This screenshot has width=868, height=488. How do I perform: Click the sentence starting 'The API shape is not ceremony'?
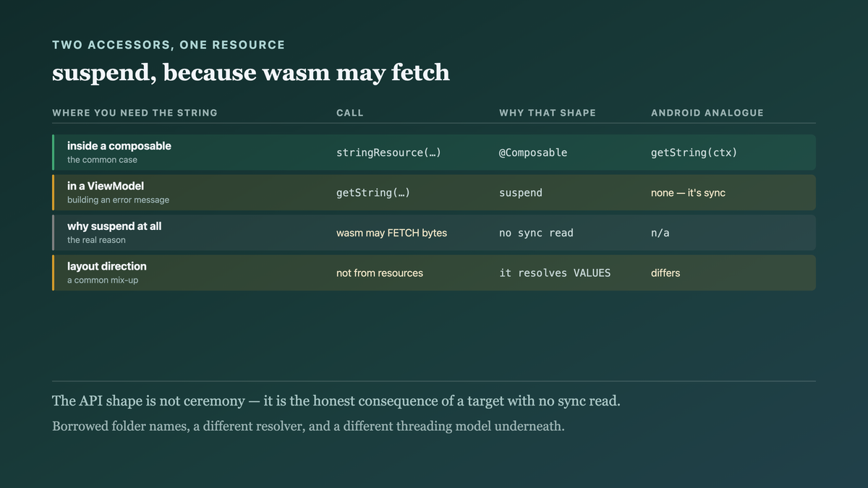[x=336, y=401]
